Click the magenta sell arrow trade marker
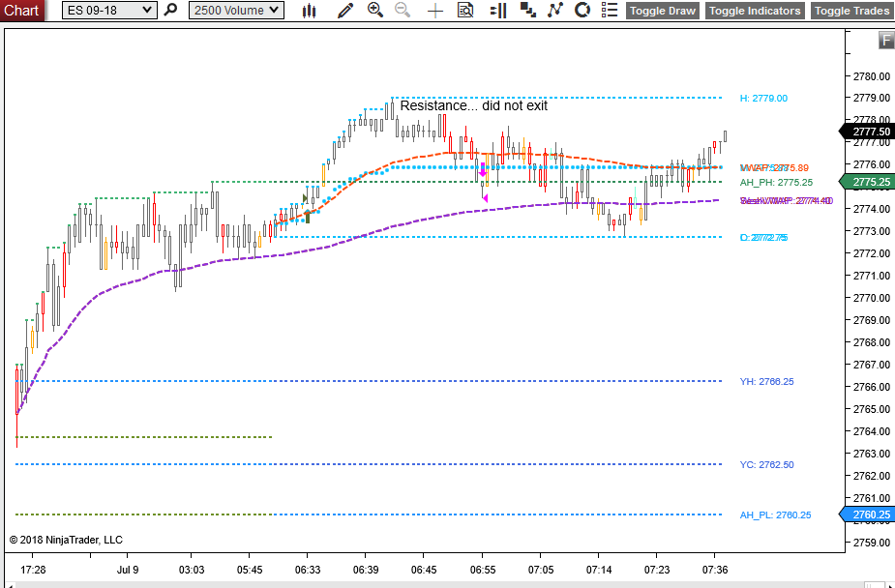The height and width of the screenshot is (588, 895). [x=482, y=170]
